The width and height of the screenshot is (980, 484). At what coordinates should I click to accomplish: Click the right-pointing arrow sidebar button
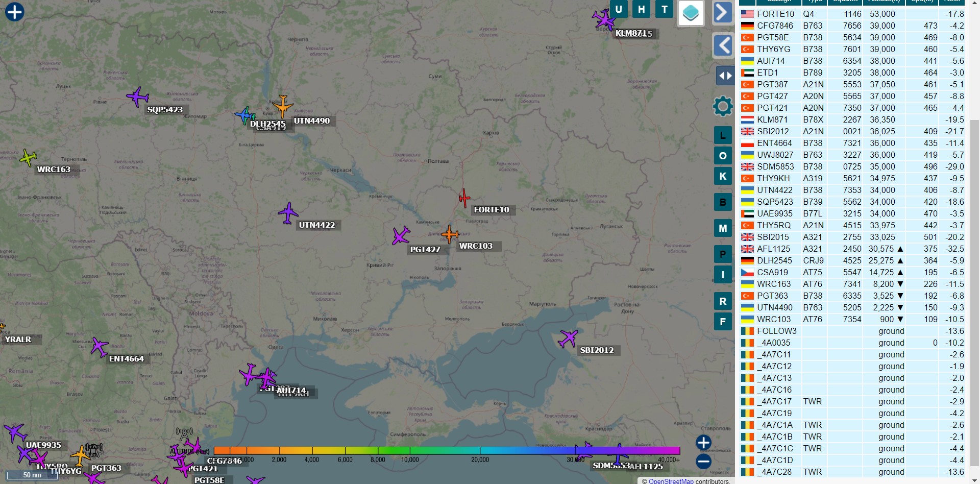[x=723, y=12]
